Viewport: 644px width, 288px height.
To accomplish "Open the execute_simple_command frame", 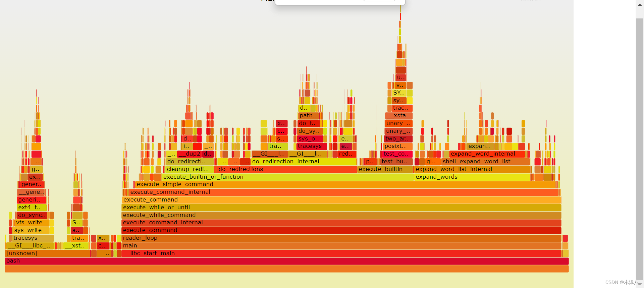I will point(345,184).
